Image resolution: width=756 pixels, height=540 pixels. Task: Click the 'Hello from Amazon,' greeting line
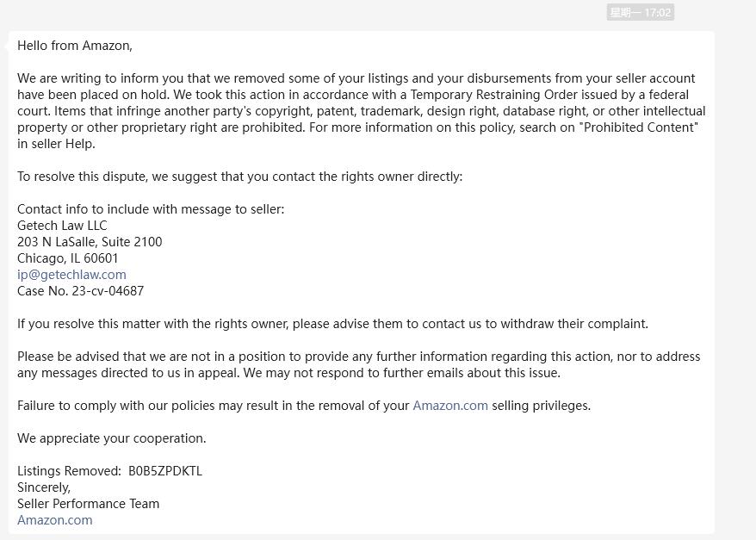75,46
